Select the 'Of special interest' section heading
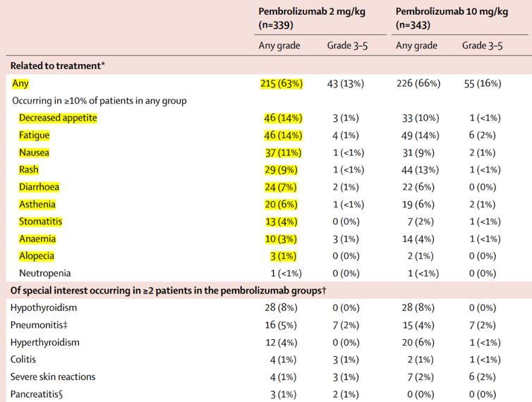532x402 pixels. pyautogui.click(x=168, y=291)
